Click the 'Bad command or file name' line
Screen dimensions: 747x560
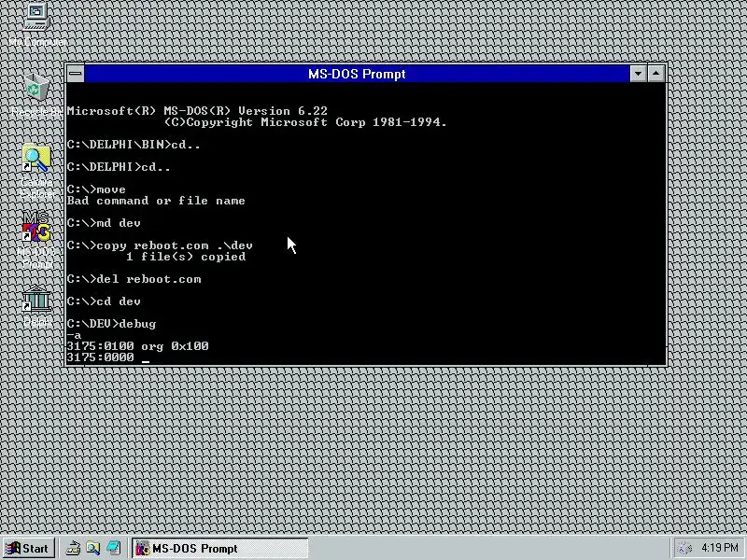tap(156, 201)
